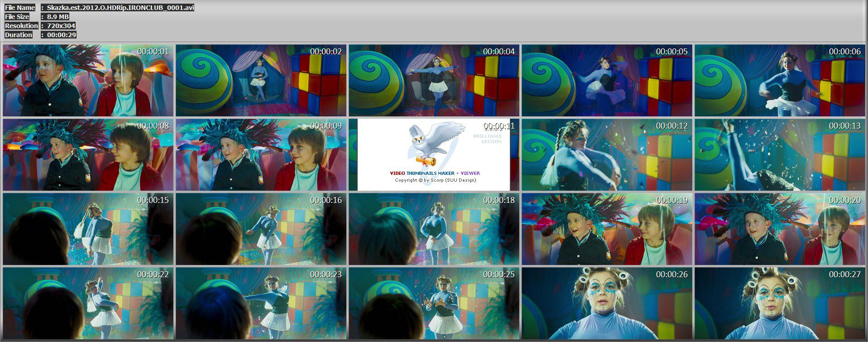Click the file size value 8.9 MB

click(58, 17)
